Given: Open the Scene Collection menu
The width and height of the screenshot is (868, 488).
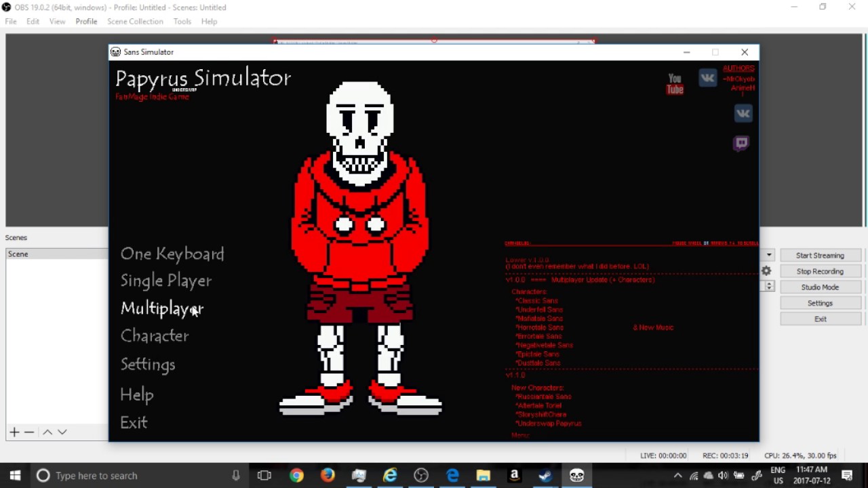Looking at the screenshot, I should [x=135, y=22].
